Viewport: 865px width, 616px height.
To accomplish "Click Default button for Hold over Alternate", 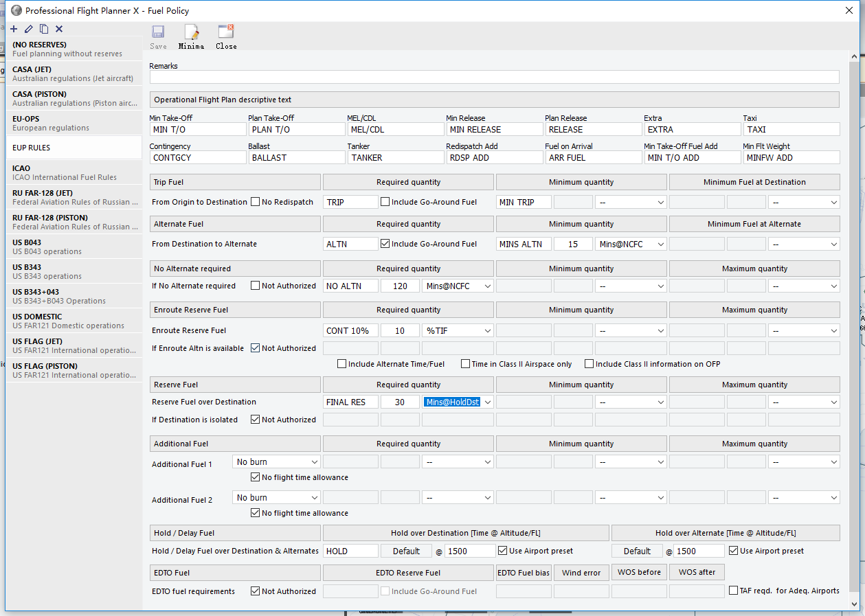I will pos(637,551).
